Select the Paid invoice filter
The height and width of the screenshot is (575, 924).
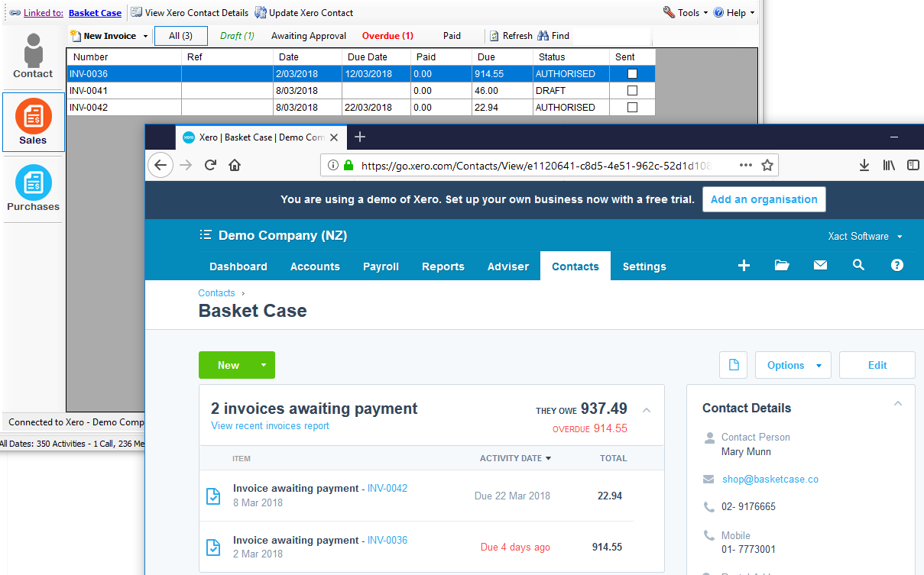(x=452, y=36)
